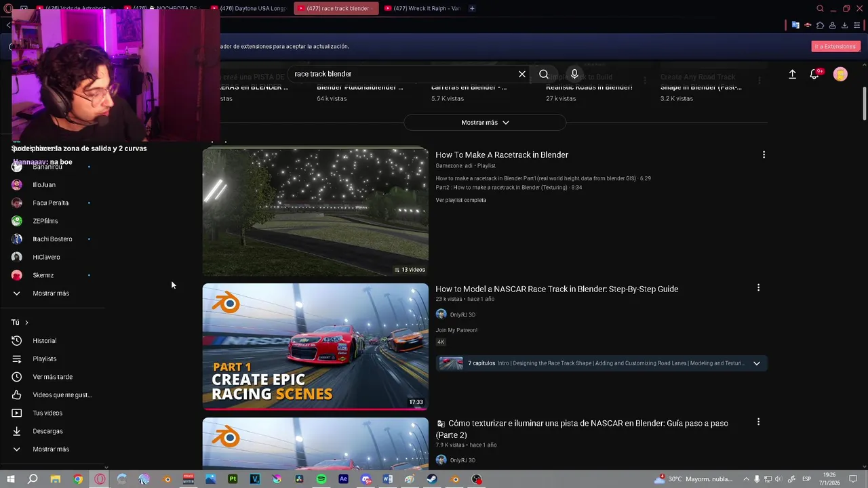Viewport: 868px width, 488px height.
Task: Click inside the race track blender search field
Action: pos(403,74)
